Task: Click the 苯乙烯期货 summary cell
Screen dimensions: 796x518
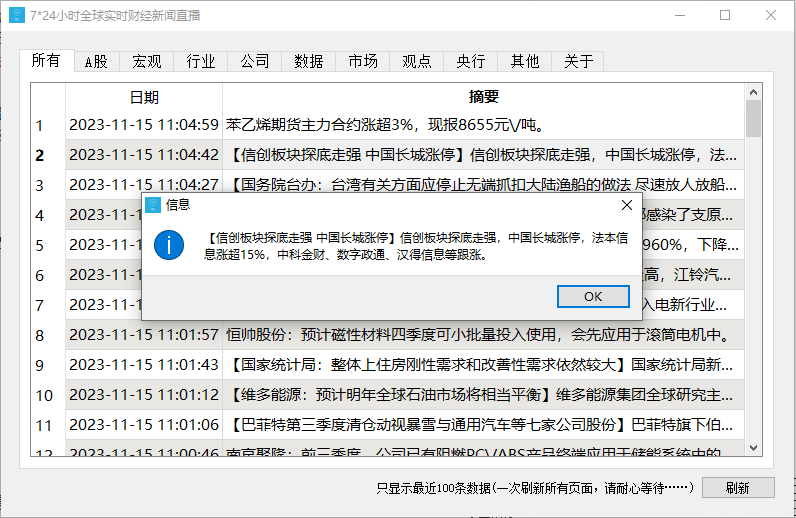Action: tap(483, 125)
